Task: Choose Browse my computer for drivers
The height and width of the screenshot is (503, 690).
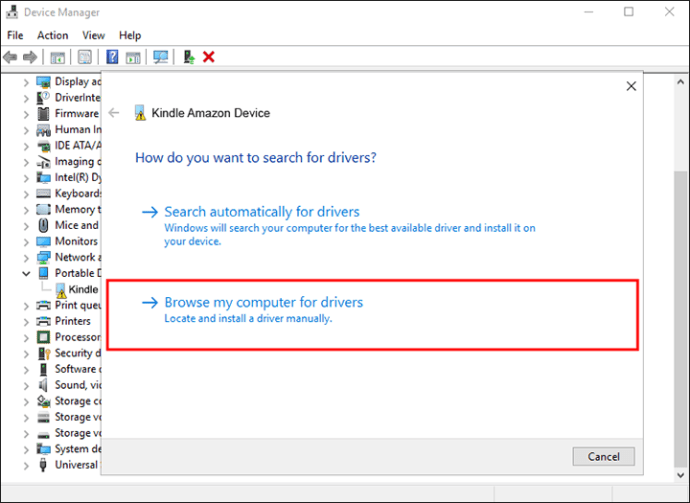Action: coord(263,302)
